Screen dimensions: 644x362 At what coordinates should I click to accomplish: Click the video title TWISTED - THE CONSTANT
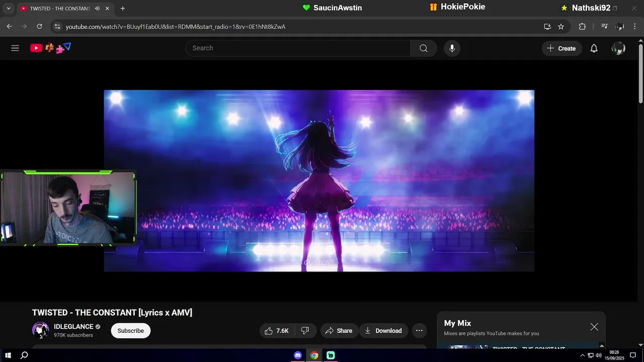tap(112, 313)
